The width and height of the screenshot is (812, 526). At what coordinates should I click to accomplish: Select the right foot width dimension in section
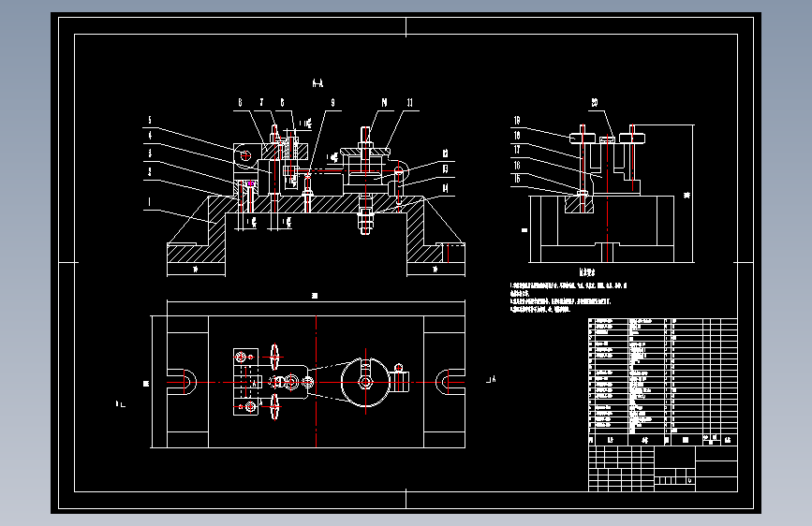435,270
